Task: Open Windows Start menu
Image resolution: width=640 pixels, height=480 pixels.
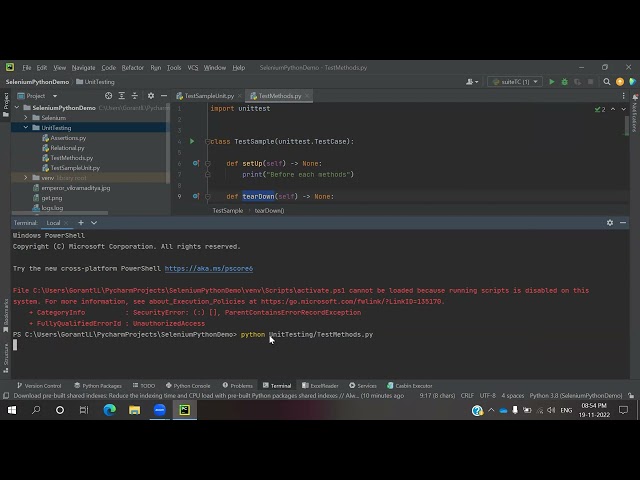Action: click(12, 410)
